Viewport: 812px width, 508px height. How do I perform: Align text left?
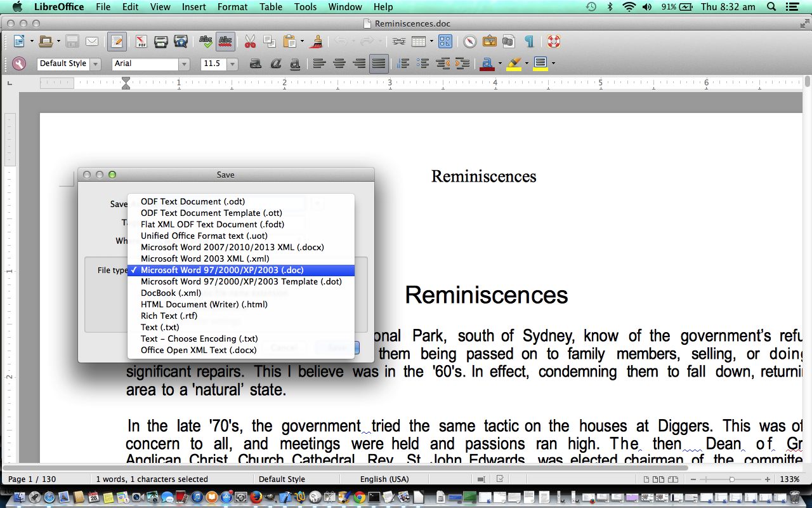tap(319, 63)
